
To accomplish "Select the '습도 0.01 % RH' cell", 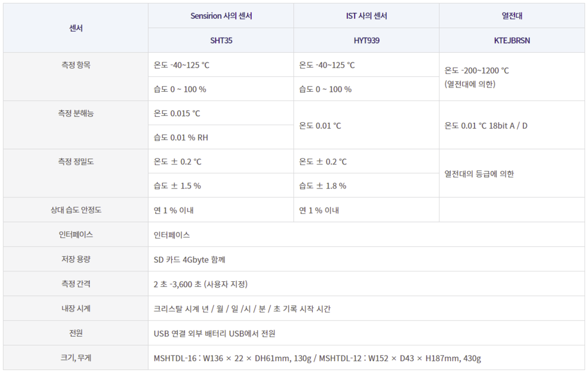I will click(181, 137).
